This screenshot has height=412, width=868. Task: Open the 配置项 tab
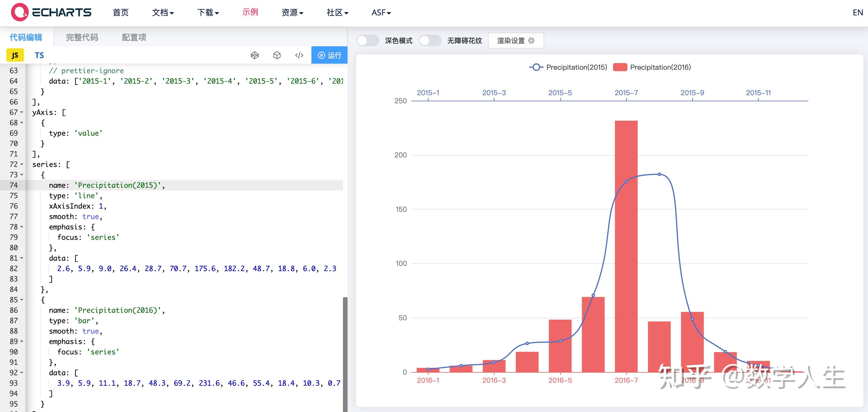[133, 37]
